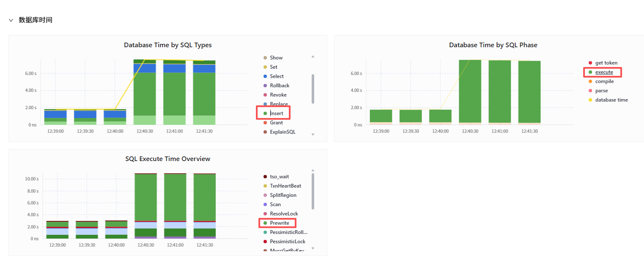The height and width of the screenshot is (266, 644).
Task: Select the Rollback legend entry
Action: [280, 86]
